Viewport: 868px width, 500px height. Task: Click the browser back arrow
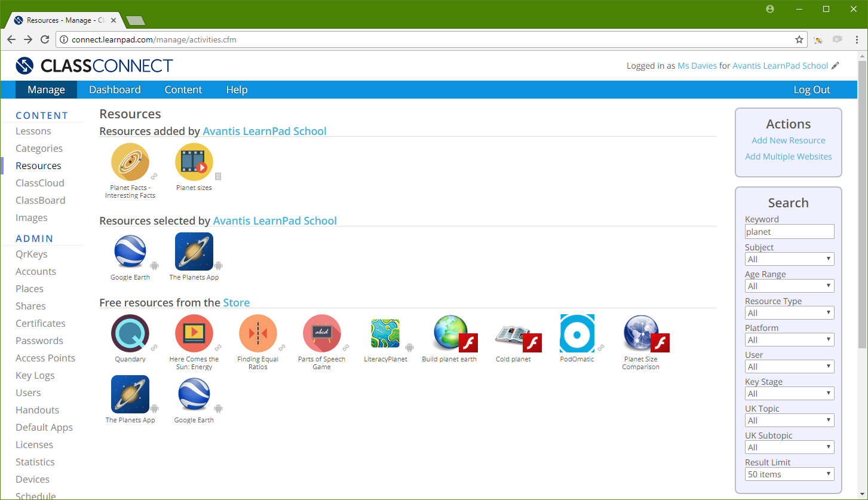(x=11, y=39)
